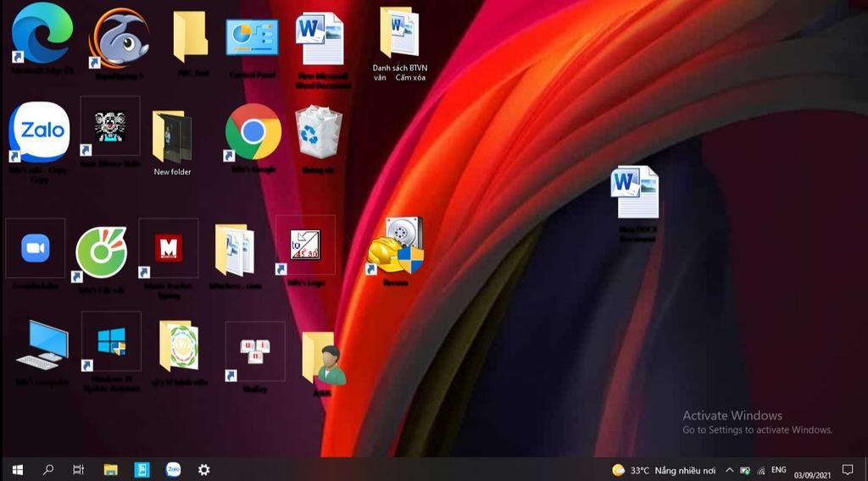Open the Control Panel desktop icon

pyautogui.click(x=252, y=37)
